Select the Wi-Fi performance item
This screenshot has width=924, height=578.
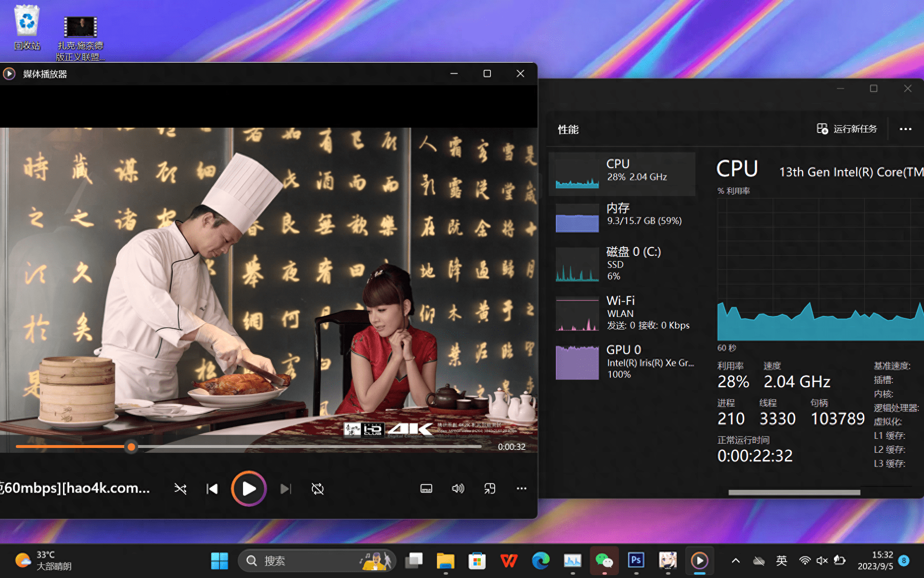point(622,313)
